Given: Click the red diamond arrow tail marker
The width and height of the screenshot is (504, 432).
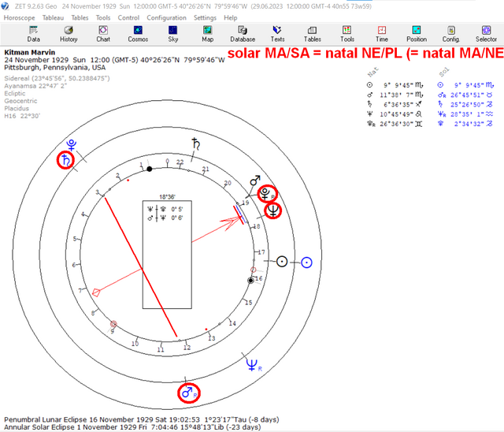Looking at the screenshot, I should [x=96, y=292].
